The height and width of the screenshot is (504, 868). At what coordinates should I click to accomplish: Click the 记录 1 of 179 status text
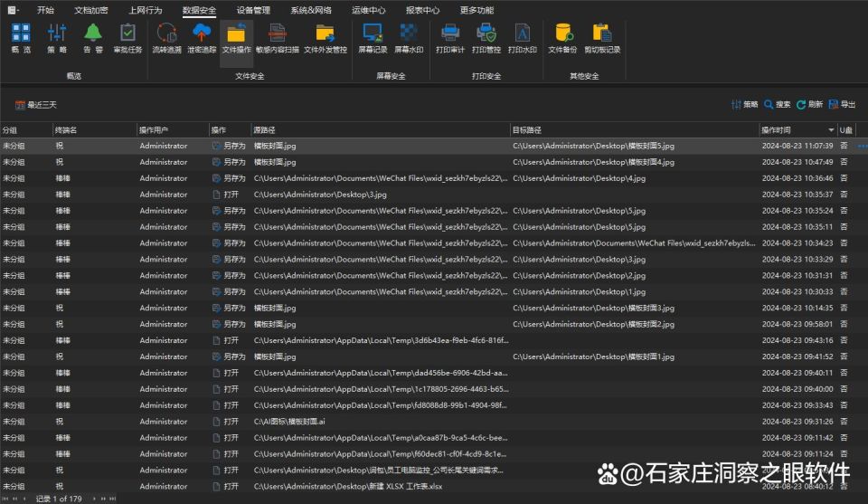pos(59,499)
